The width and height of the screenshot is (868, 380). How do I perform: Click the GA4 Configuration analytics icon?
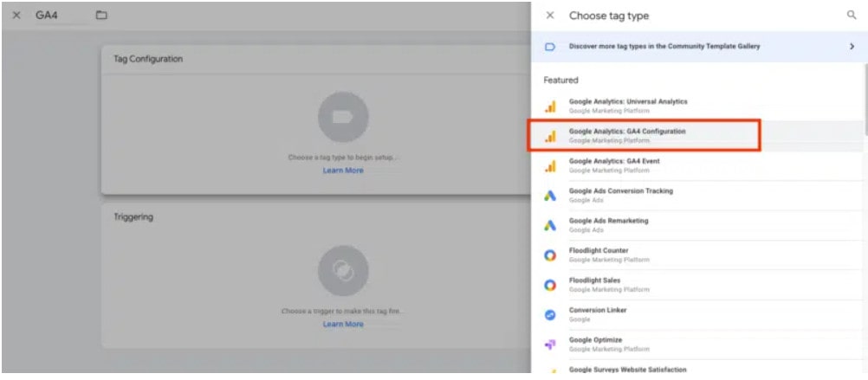(x=550, y=136)
